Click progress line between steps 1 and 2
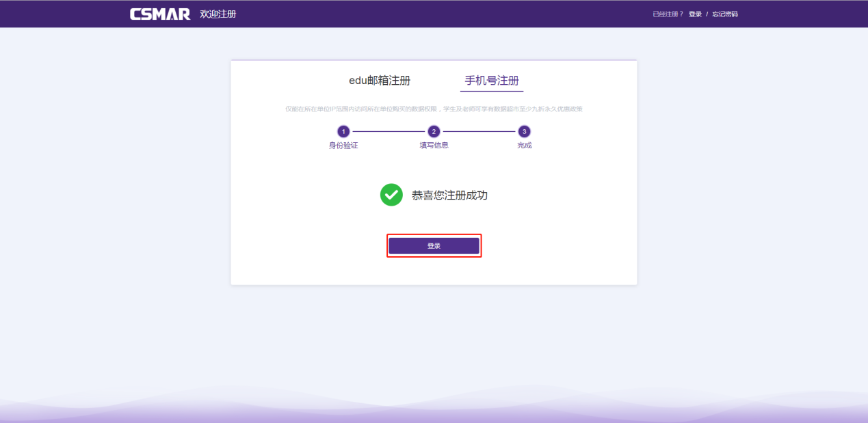Viewport: 868px width, 423px height. point(389,131)
